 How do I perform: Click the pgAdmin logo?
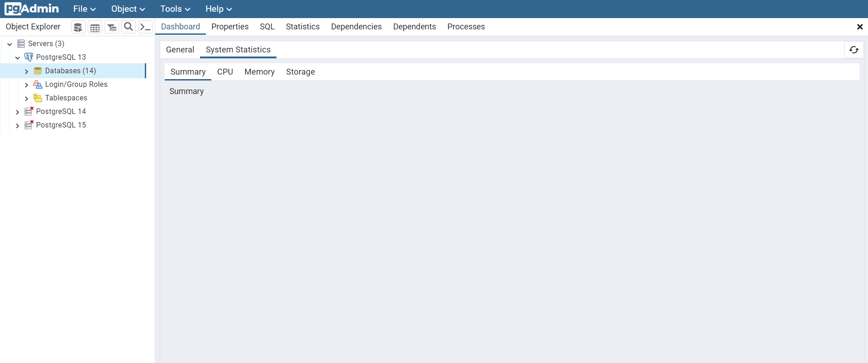[x=32, y=9]
